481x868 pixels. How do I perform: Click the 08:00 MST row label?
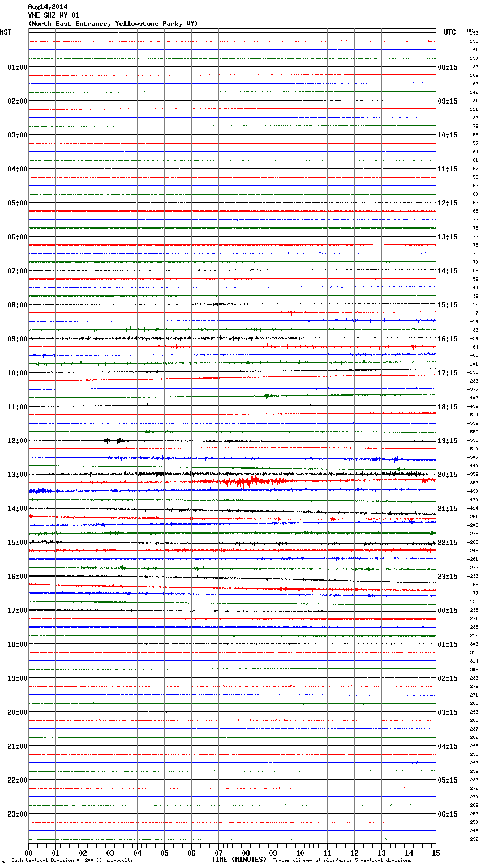(18, 305)
